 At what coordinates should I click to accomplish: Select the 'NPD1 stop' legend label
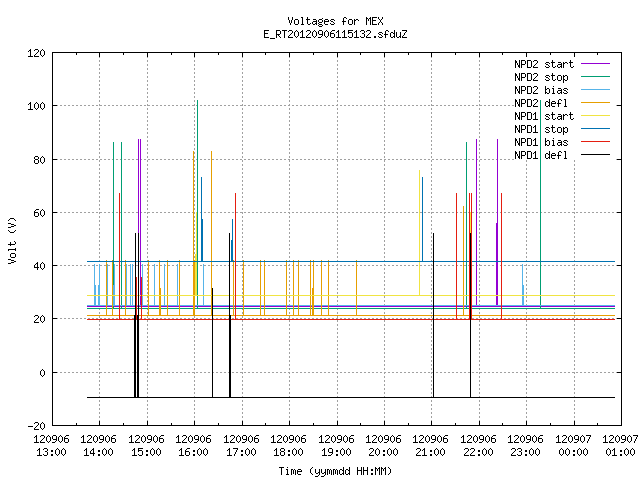[541, 129]
